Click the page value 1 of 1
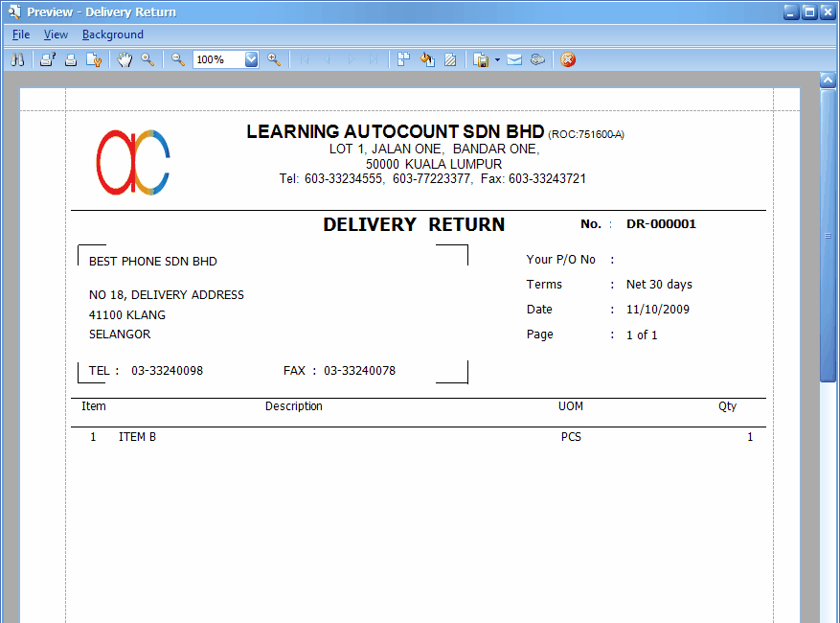This screenshot has width=840, height=623. coord(642,335)
